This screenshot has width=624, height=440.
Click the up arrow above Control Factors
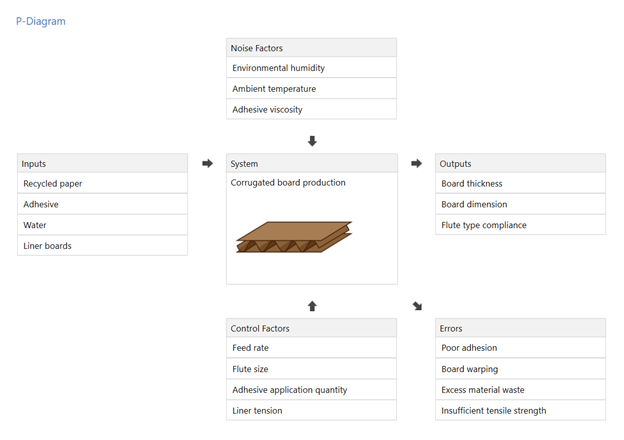click(x=312, y=306)
